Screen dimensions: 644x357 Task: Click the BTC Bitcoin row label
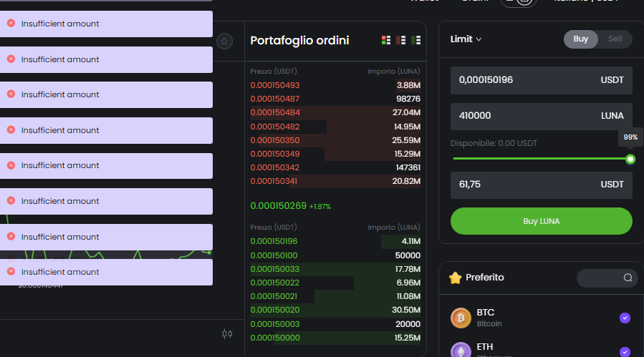point(489,318)
